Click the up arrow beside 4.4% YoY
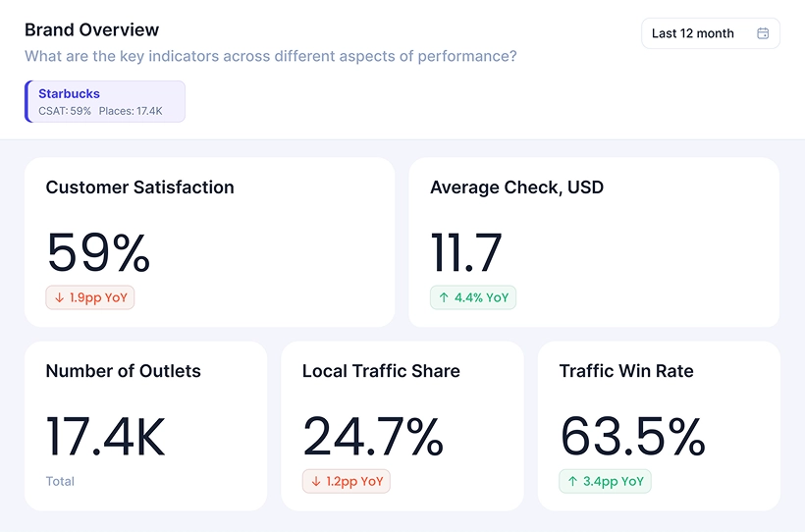The image size is (805, 532). pyautogui.click(x=443, y=297)
